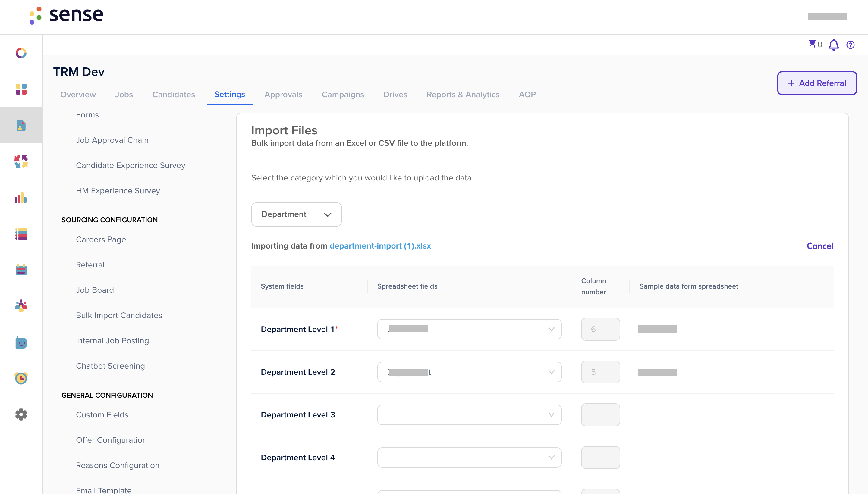This screenshot has height=494, width=868.
Task: Open Bulk Import Candidates settings
Action: click(119, 316)
